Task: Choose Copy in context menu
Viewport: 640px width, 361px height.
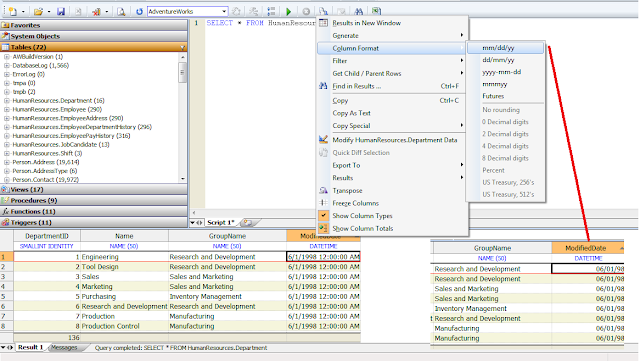Action: click(392, 100)
